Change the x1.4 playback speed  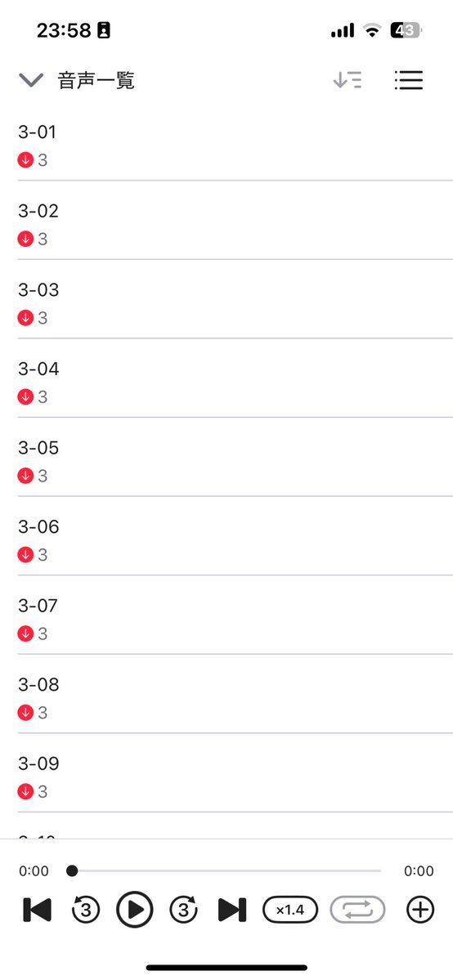(x=290, y=910)
